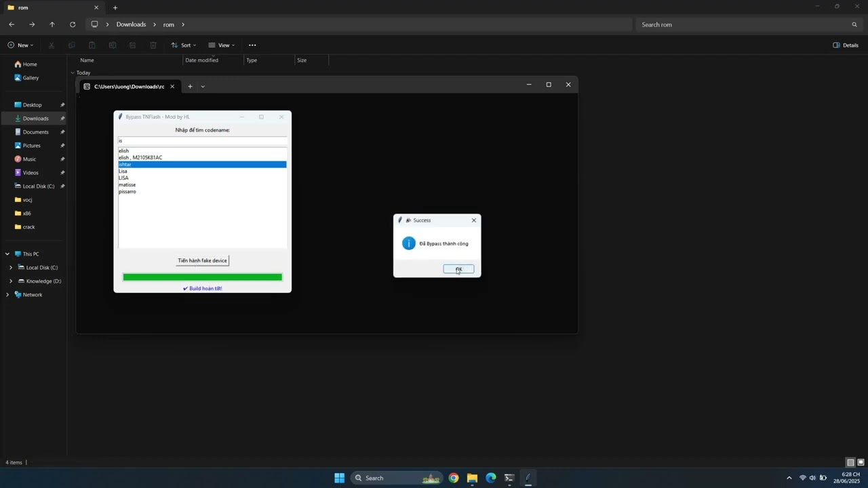This screenshot has width=868, height=488.
Task: Click the Downloads breadcrumb in the address bar
Action: pyautogui.click(x=131, y=24)
